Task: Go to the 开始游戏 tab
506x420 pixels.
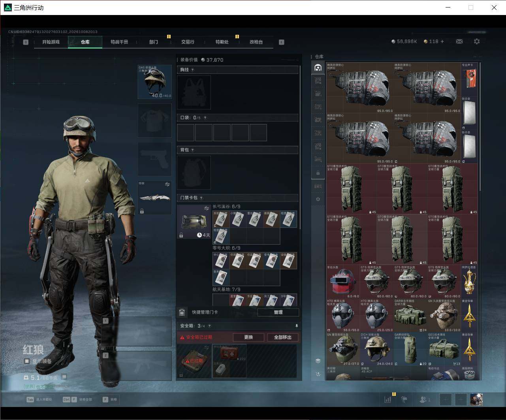Action: tap(51, 42)
